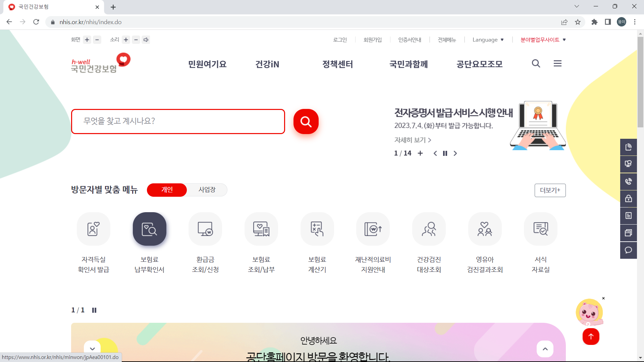Image resolution: width=644 pixels, height=362 pixels.
Task: Click the padlock privacy sidebar icon
Action: [629, 198]
